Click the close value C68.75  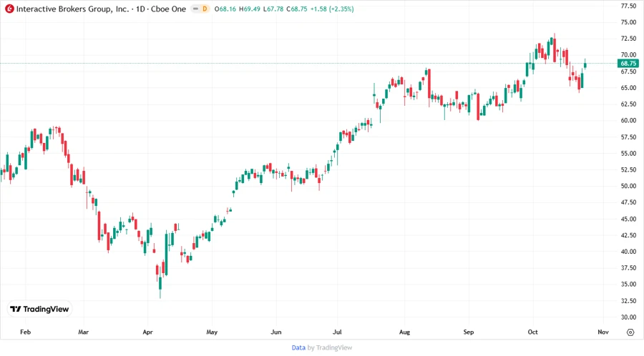[x=297, y=9]
